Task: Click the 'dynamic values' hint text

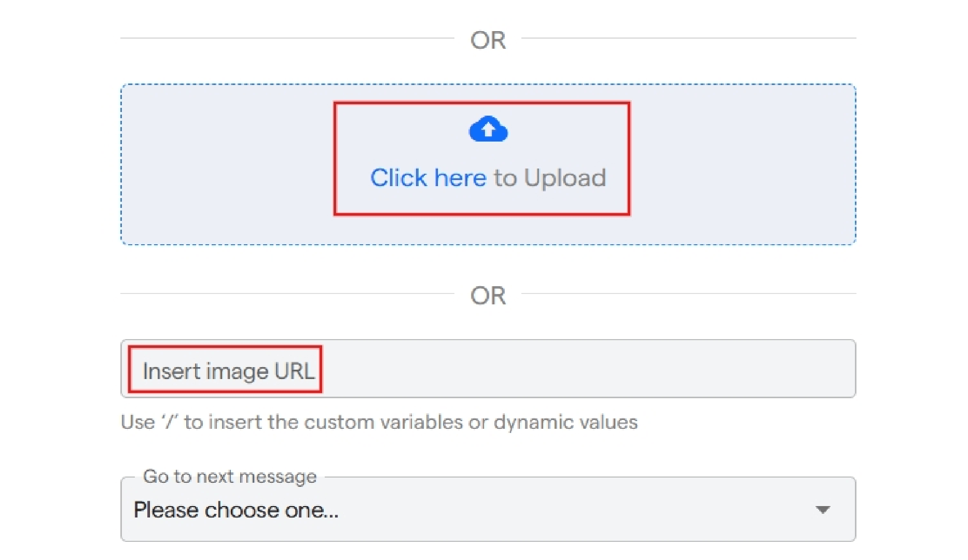Action: [x=565, y=423]
